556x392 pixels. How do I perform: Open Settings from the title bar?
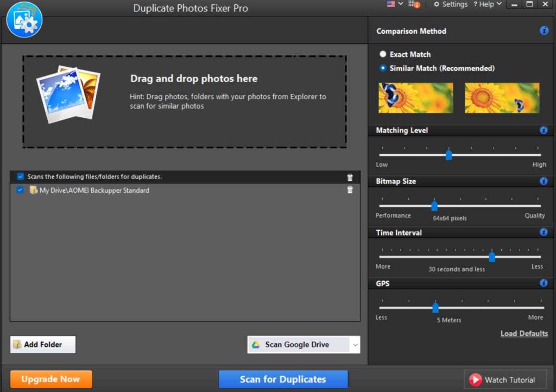pos(451,4)
